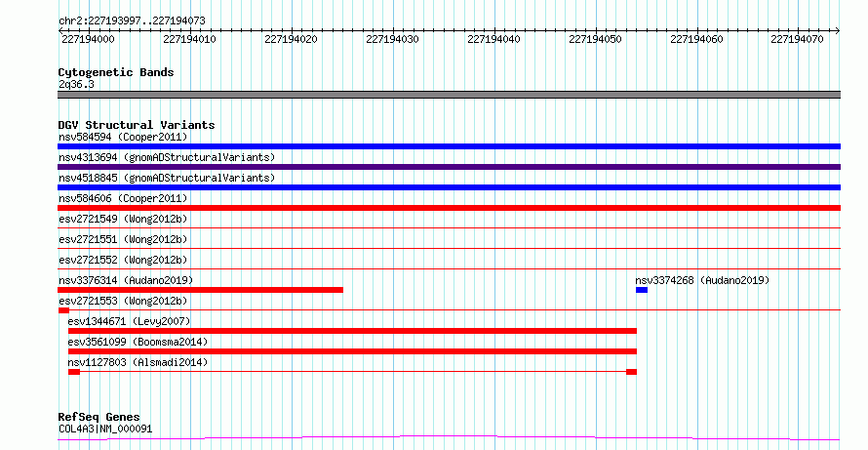Click the small red esv2721553 block
The width and height of the screenshot is (868, 450).
click(x=63, y=310)
